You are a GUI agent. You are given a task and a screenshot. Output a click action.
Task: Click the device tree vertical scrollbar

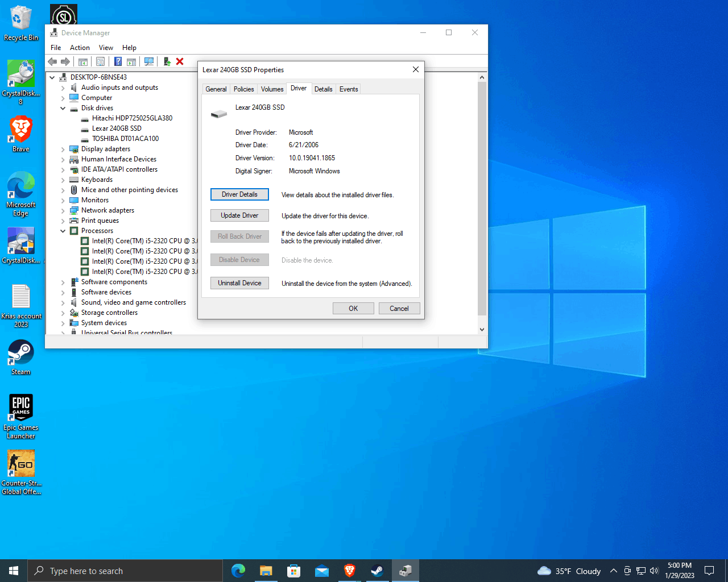(x=482, y=199)
